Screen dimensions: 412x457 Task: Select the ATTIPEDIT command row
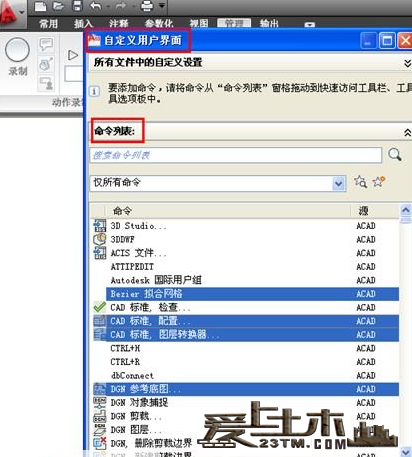pyautogui.click(x=245, y=267)
